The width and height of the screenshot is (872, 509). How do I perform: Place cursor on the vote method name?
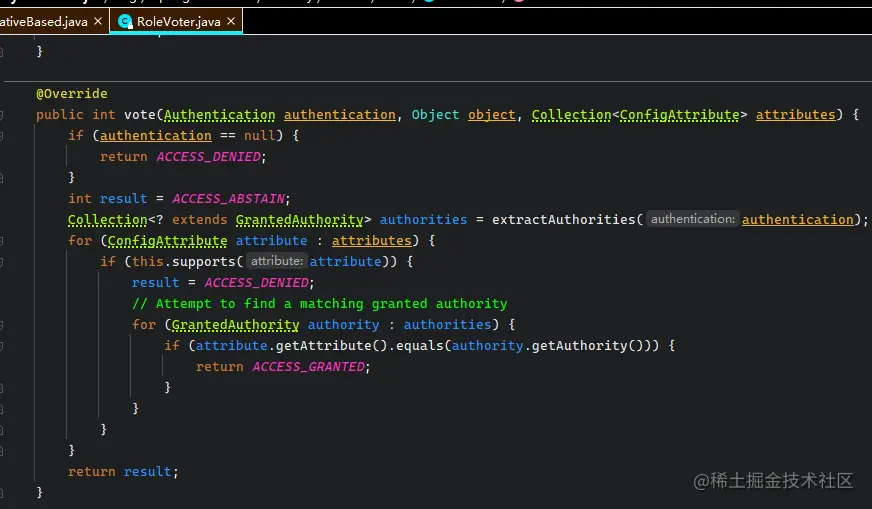click(x=140, y=115)
